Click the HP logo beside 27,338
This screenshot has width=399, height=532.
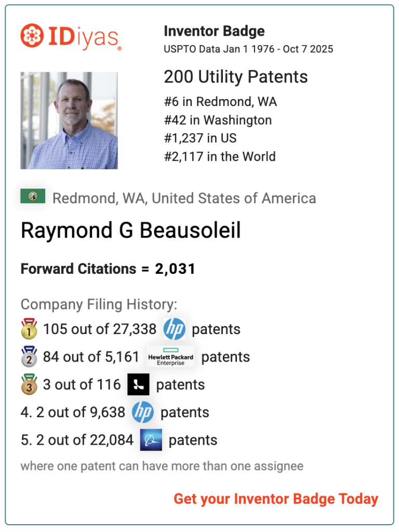174,329
